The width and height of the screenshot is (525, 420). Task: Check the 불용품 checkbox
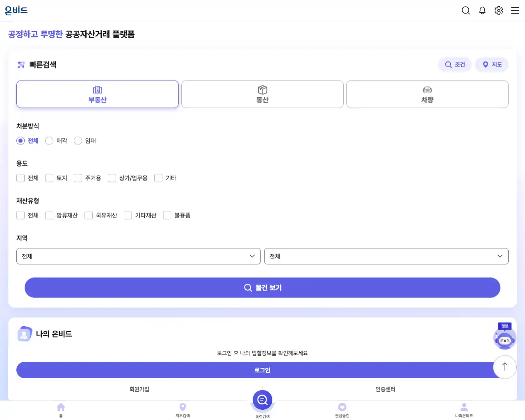pos(167,215)
